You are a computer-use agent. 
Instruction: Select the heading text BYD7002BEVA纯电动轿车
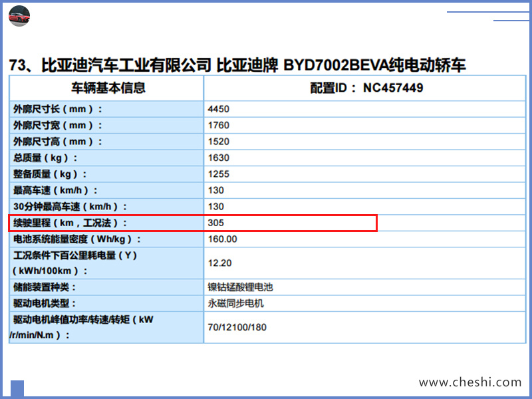[374, 65]
